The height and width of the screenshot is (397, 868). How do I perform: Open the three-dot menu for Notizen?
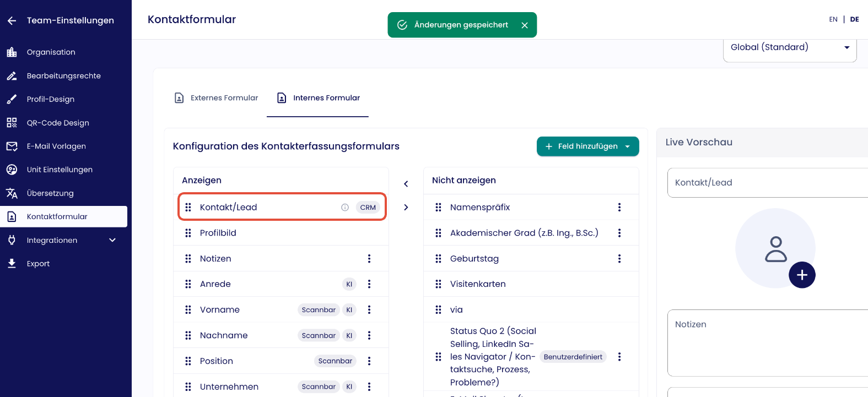369,259
